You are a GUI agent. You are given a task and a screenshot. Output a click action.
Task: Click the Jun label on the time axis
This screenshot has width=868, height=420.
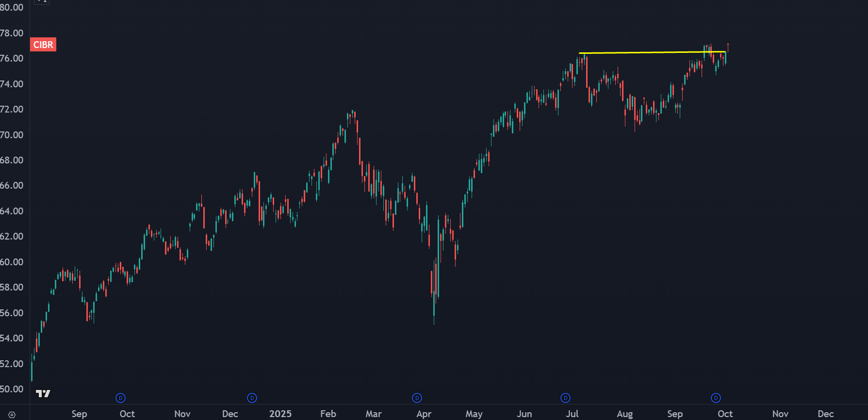524,414
